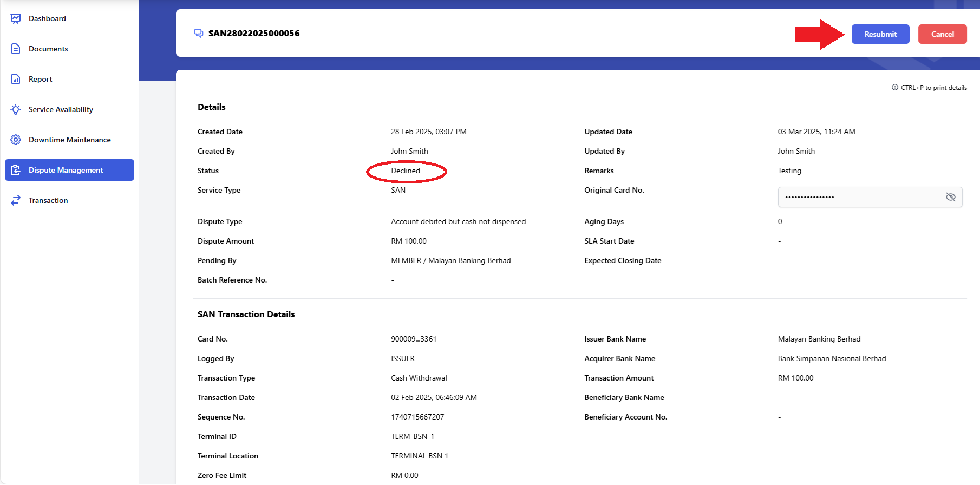Click the 'Beneficiary Account No.' label
The height and width of the screenshot is (485, 980).
pyautogui.click(x=625, y=417)
